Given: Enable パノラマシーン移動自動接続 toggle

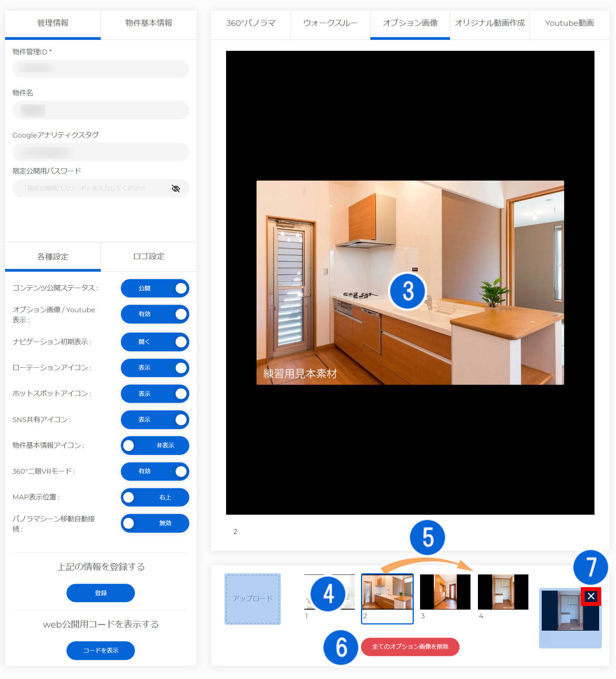Looking at the screenshot, I should [155, 523].
